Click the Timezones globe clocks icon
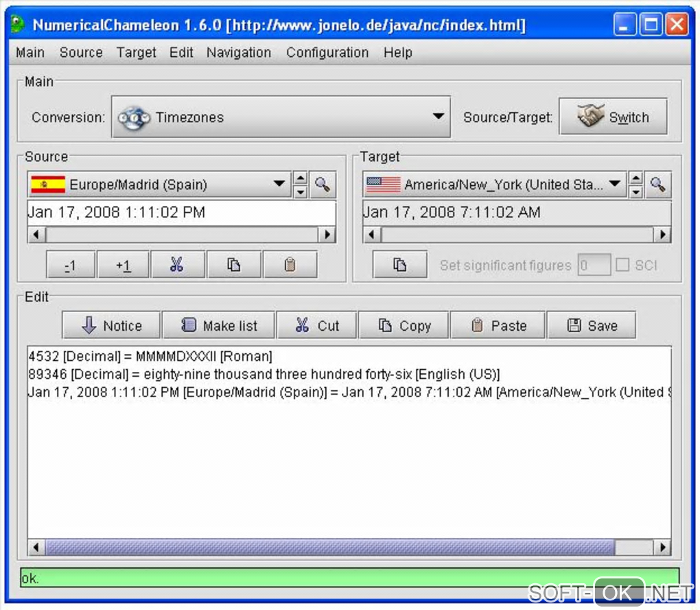Image resolution: width=700 pixels, height=610 pixels. (x=133, y=118)
